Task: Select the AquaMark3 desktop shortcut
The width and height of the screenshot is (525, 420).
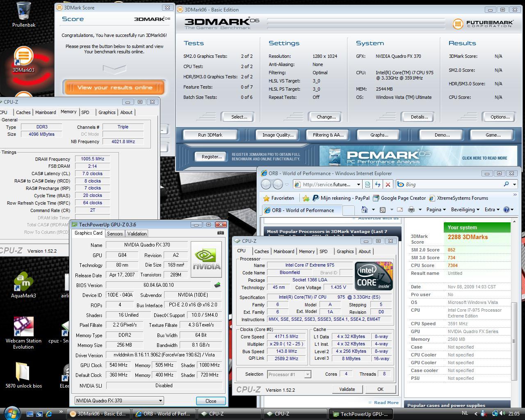Action: pos(23,285)
